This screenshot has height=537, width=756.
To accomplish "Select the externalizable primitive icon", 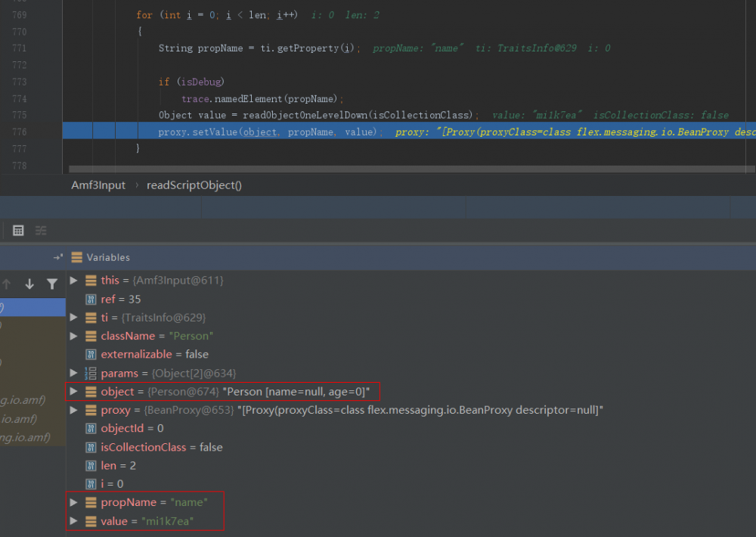I will point(91,355).
